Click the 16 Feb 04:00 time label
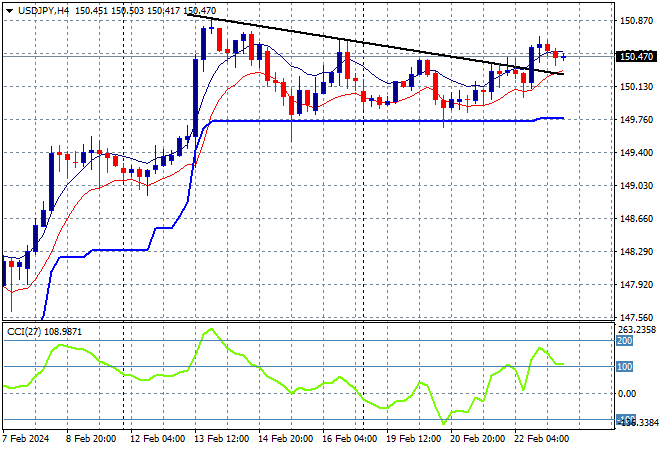660x450 pixels. point(349,439)
